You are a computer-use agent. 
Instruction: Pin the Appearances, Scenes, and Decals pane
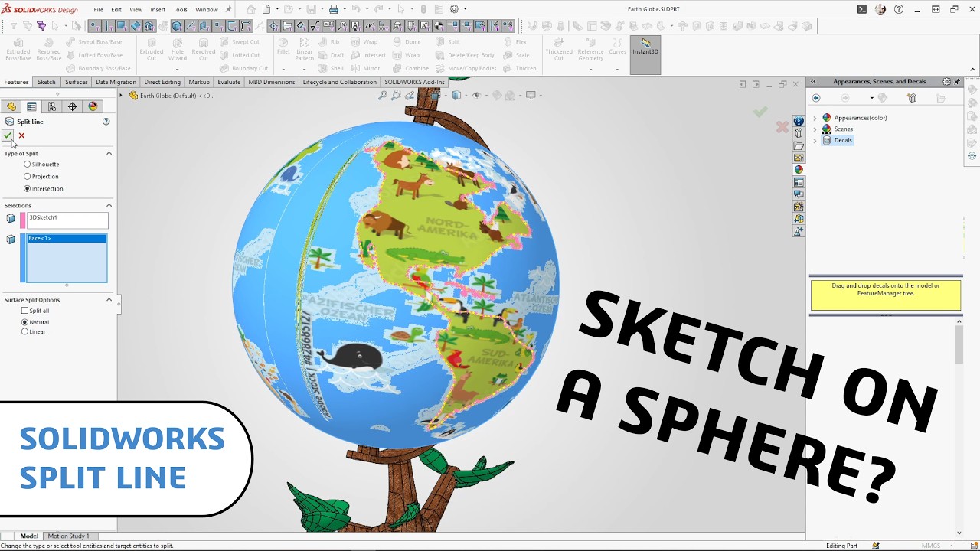pos(957,81)
